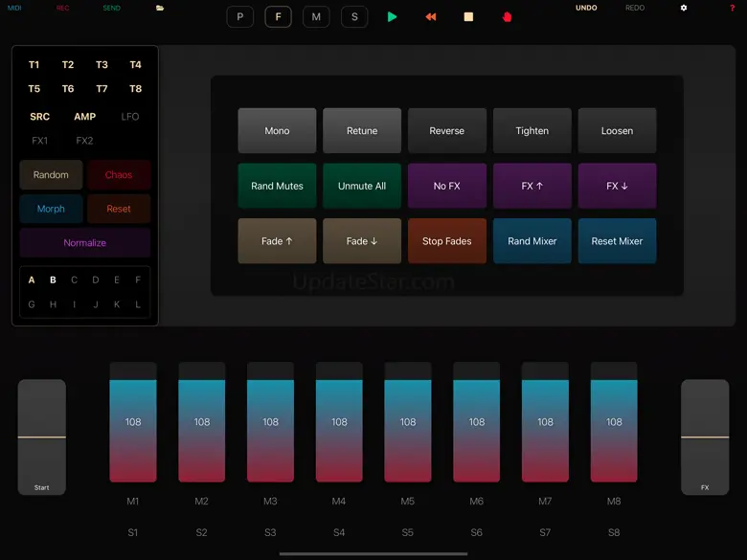
Task: Open settings with the gear icon
Action: 684,8
